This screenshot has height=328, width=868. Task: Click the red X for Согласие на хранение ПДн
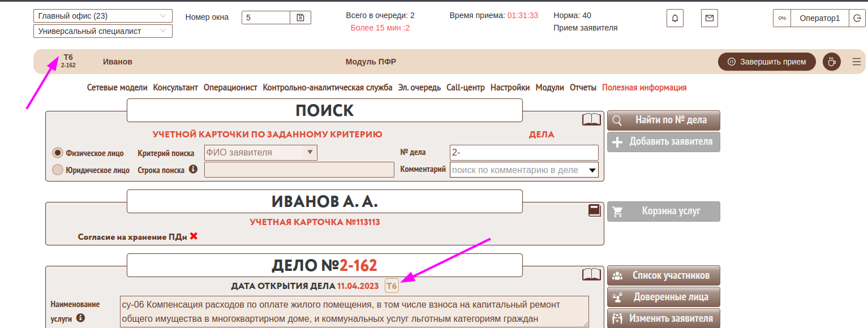click(194, 236)
